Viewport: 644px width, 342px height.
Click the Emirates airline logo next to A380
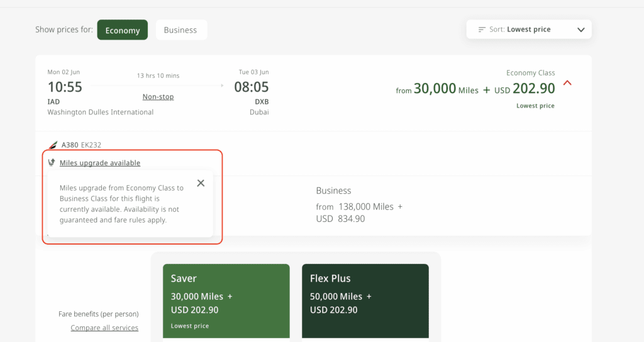(53, 145)
